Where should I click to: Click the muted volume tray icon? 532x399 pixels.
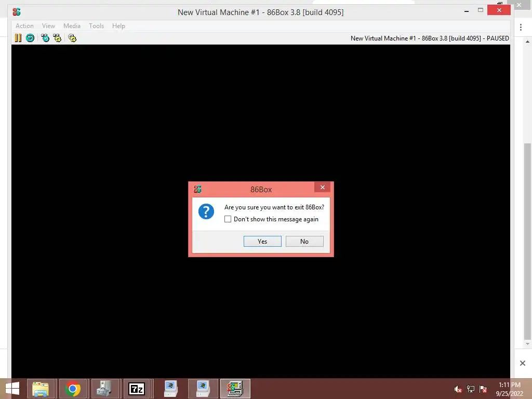tap(458, 389)
